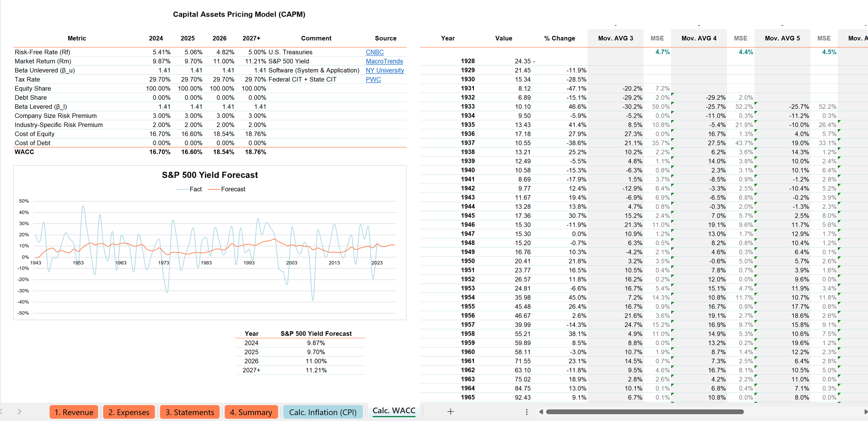Select the 'Tax Rate' row label
Viewport: 868px width, 421px height.
tap(27, 79)
